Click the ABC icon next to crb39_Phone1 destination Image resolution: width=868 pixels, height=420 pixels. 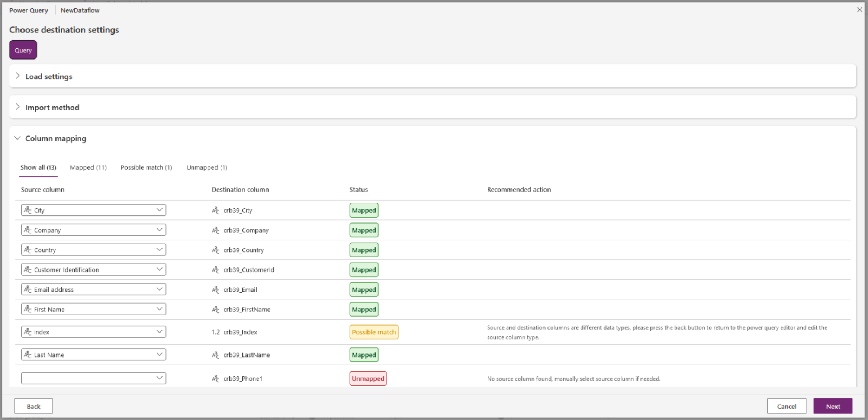pyautogui.click(x=215, y=378)
